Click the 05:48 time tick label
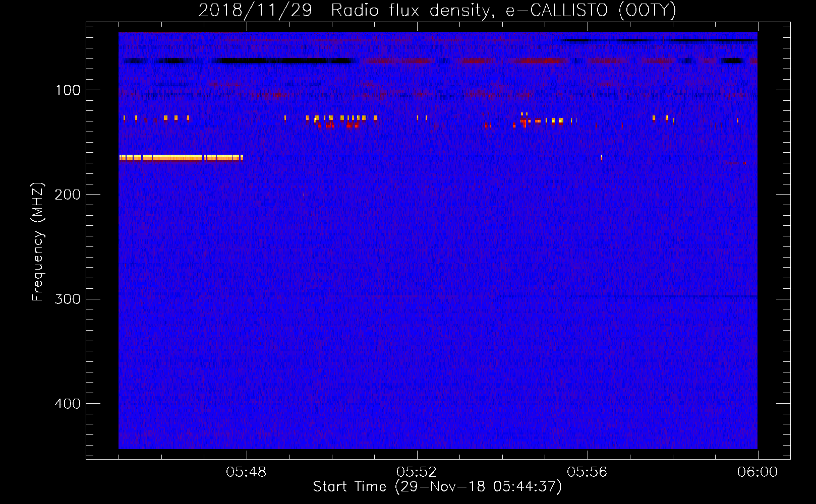Image resolution: width=816 pixels, height=504 pixels. [x=246, y=472]
